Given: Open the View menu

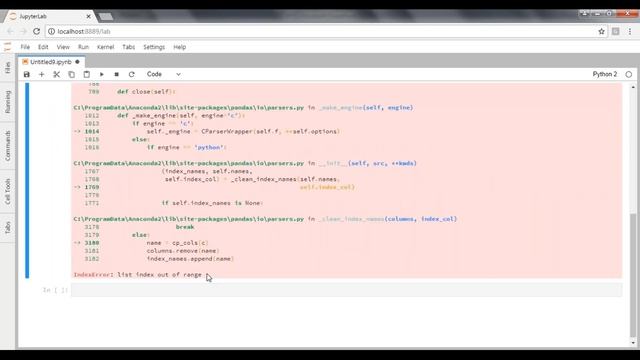Looking at the screenshot, I should (63, 47).
